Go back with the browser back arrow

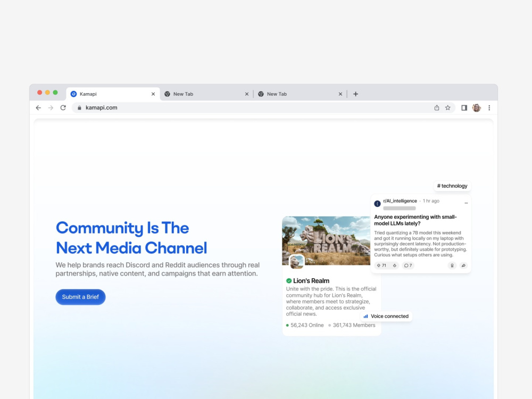pos(38,107)
